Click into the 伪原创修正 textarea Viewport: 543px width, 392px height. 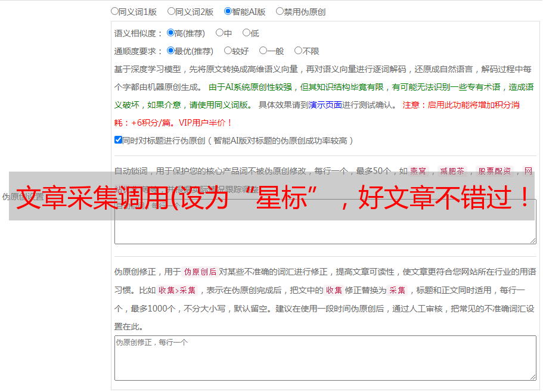(x=325, y=358)
